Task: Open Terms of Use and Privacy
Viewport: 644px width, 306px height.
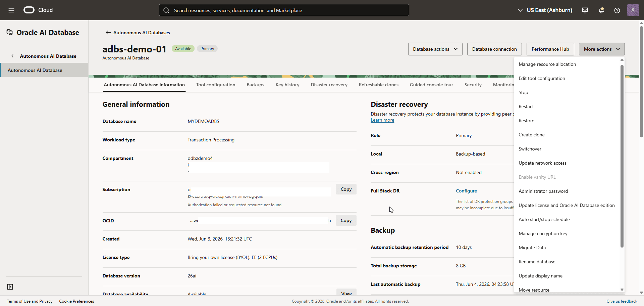Action: pyautogui.click(x=30, y=301)
